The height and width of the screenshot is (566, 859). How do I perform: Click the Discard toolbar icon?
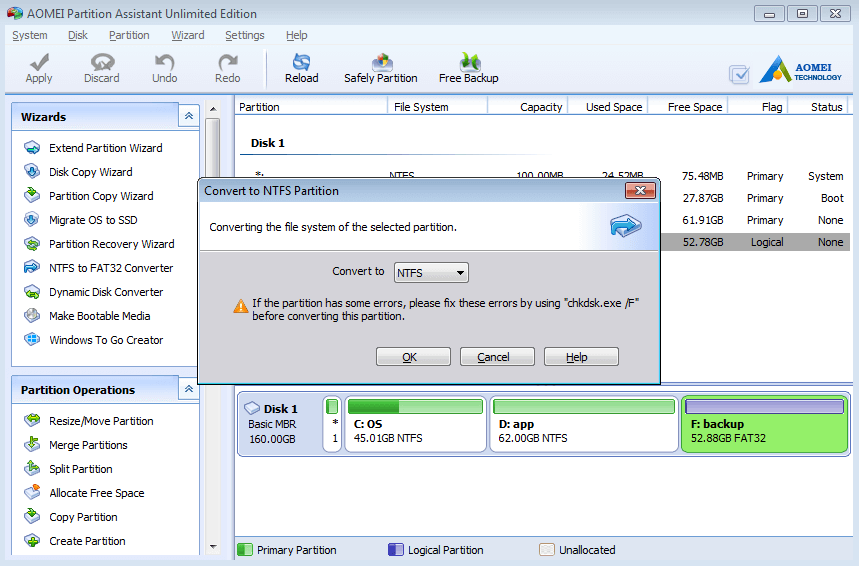(x=102, y=62)
